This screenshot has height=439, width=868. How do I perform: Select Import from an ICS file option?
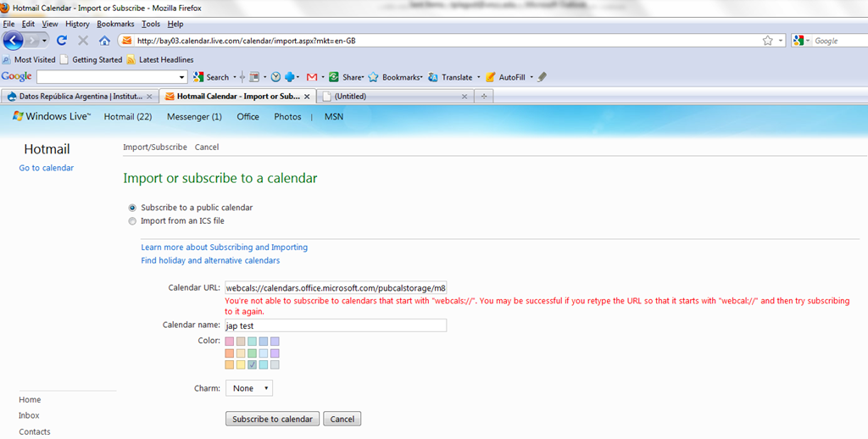(x=131, y=221)
